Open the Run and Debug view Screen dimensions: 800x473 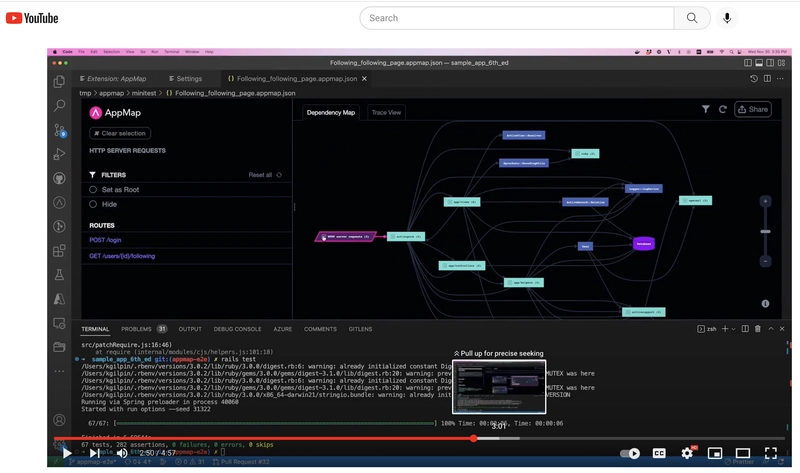(x=59, y=154)
